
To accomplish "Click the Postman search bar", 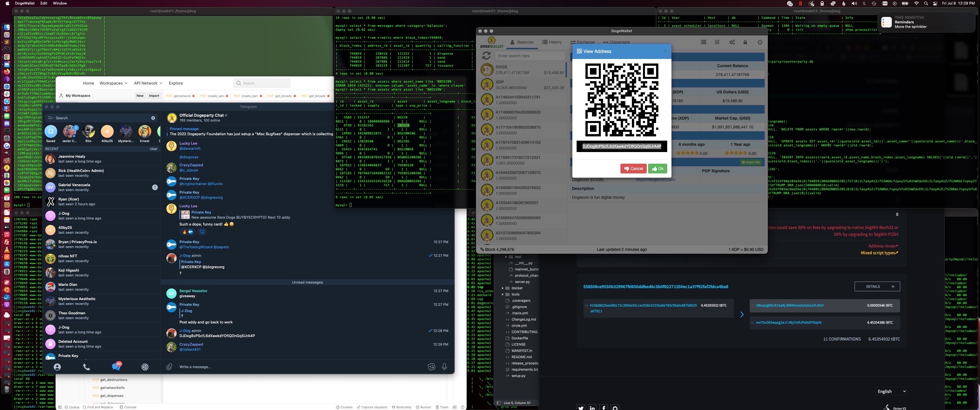I will click(262, 83).
